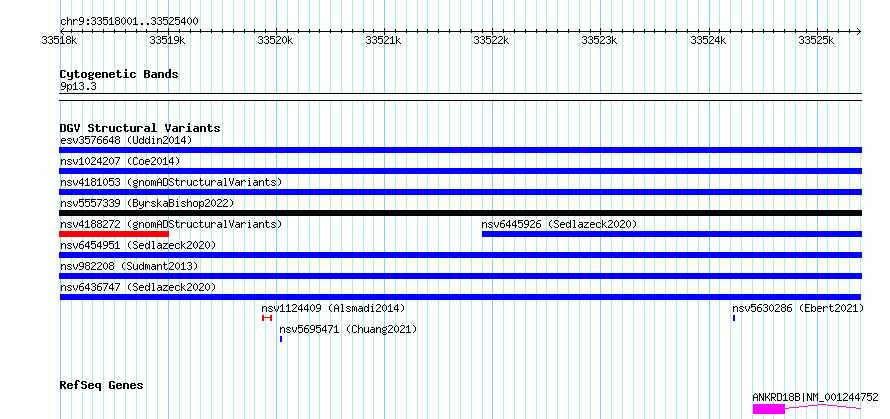Select the 9p13.3 band label
Screen dimensions: 890x419
coord(78,87)
